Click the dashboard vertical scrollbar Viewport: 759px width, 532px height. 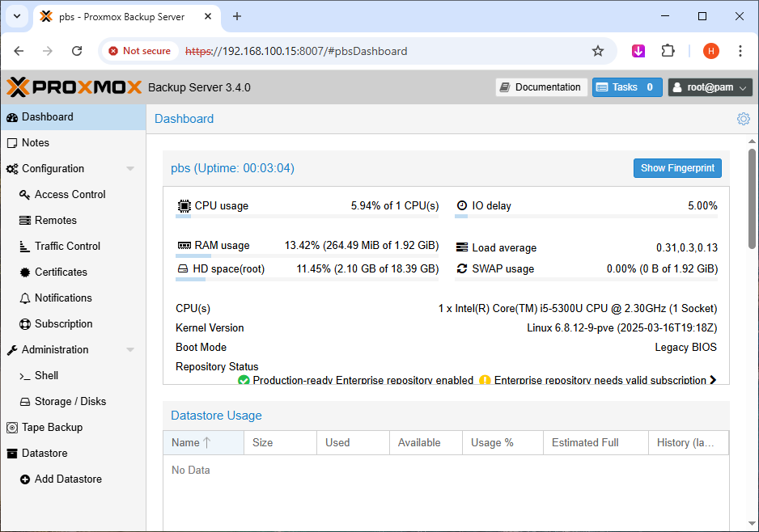(752, 199)
